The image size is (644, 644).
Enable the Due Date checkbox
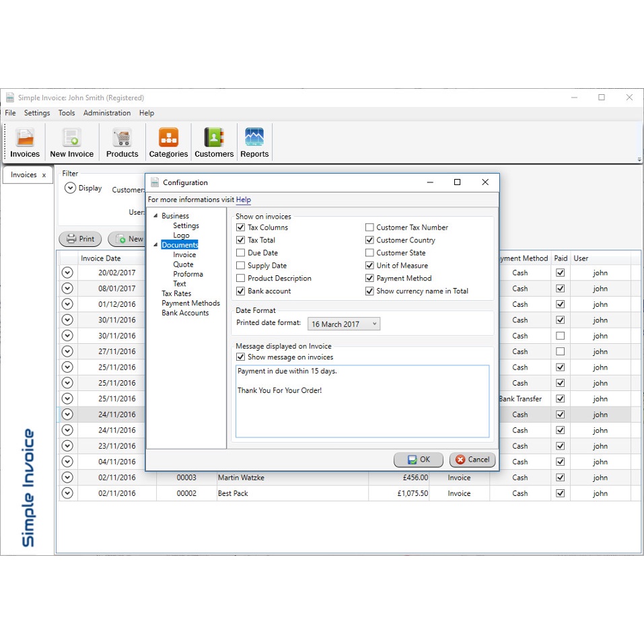pos(241,253)
